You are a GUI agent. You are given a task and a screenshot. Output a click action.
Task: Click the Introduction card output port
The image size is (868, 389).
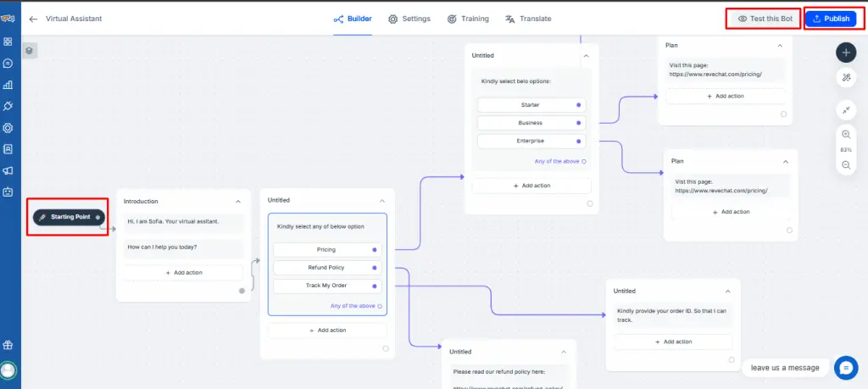pos(242,291)
